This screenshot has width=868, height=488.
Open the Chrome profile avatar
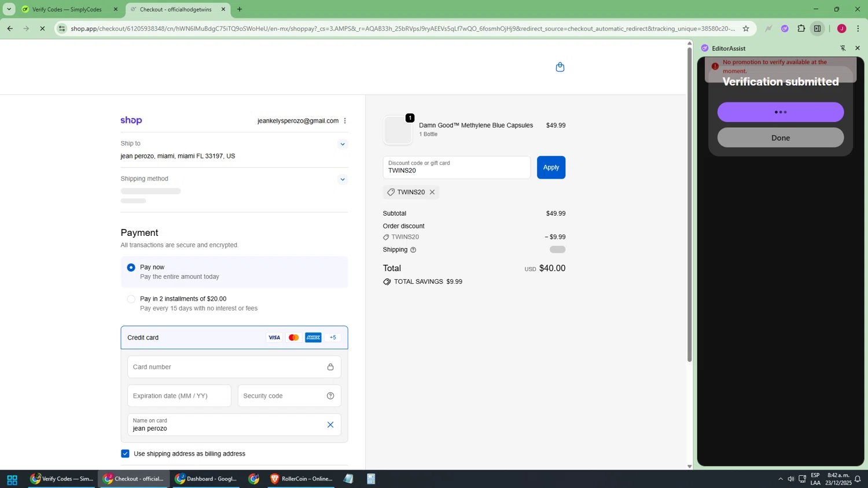(x=841, y=28)
